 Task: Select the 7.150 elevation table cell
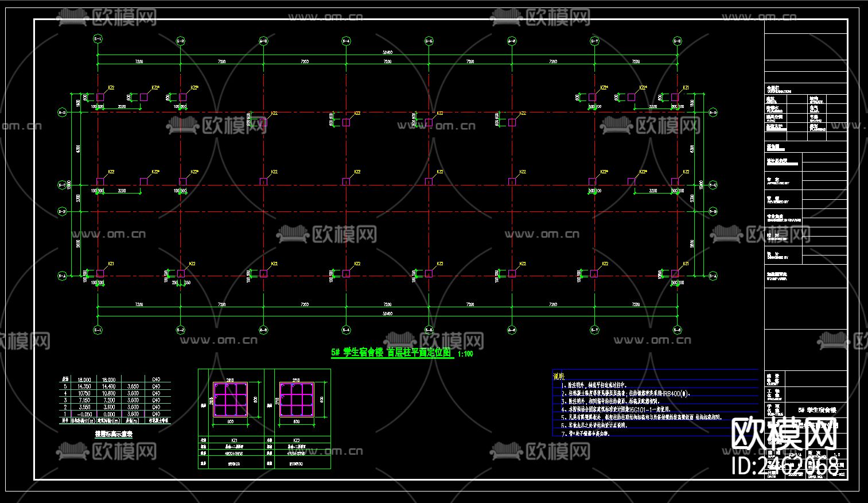click(84, 400)
